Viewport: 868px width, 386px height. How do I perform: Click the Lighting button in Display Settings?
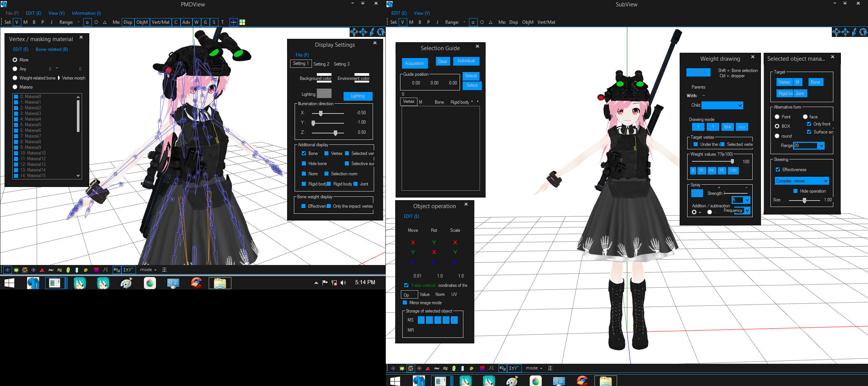click(358, 96)
